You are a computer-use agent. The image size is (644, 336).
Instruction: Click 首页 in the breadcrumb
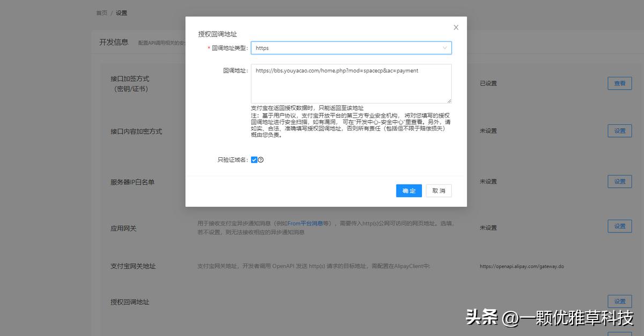[101, 12]
